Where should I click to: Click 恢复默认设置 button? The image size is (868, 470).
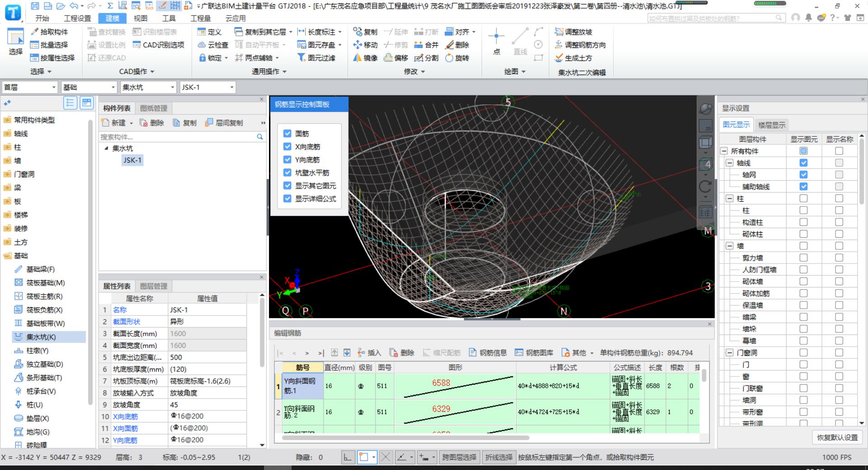[x=837, y=437]
